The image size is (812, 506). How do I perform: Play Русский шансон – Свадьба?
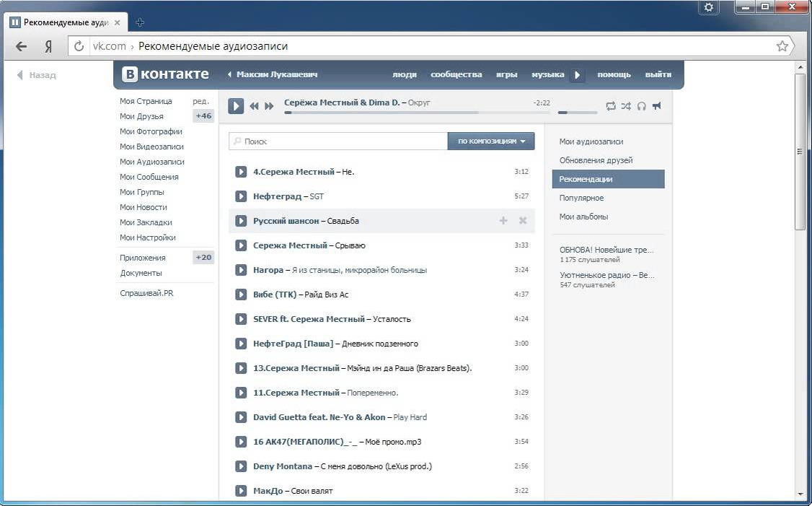coord(241,221)
